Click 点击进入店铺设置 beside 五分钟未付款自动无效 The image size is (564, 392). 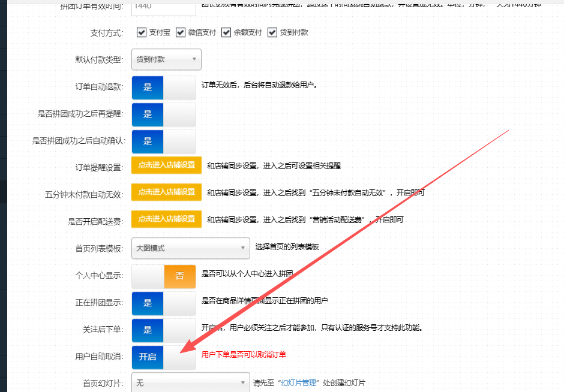(166, 192)
